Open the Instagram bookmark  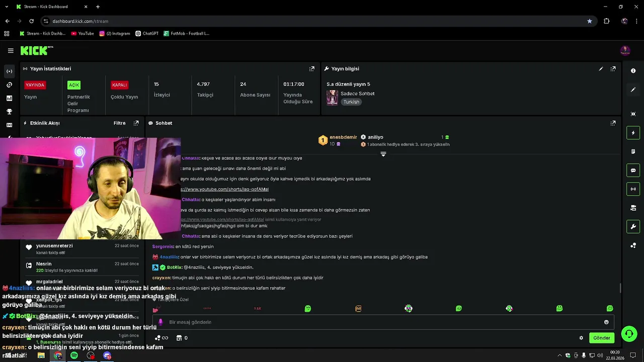click(115, 34)
